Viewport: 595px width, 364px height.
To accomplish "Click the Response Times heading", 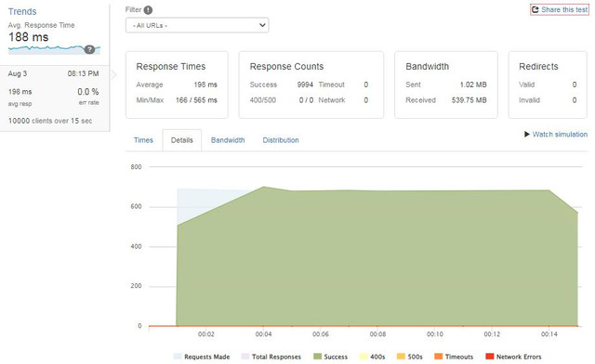I will pyautogui.click(x=171, y=66).
